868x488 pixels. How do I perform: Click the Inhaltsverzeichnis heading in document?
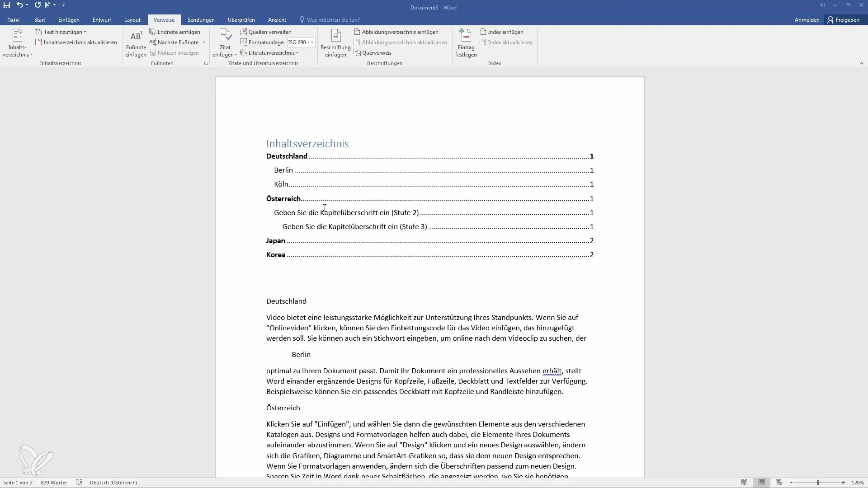point(307,144)
